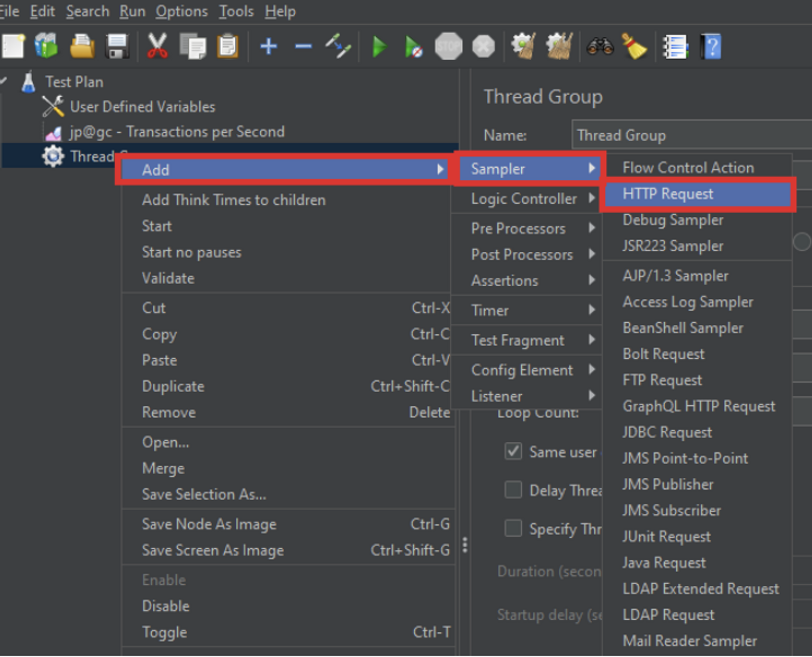Choose Duplicate in the context menu
Image resolution: width=812 pixels, height=657 pixels.
(173, 386)
